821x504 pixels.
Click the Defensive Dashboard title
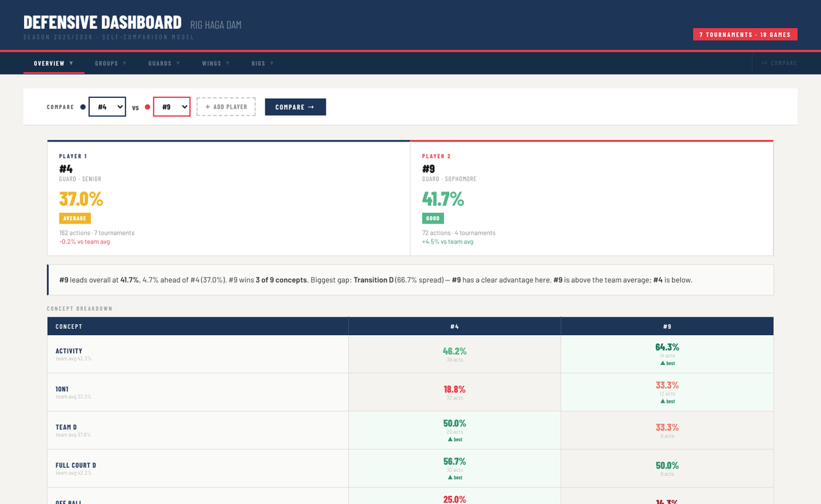103,23
